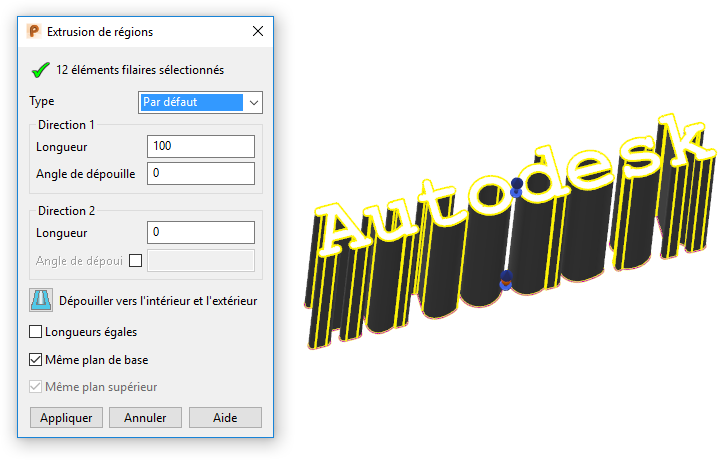Click the Annuler button
This screenshot has width=727, height=460.
point(146,417)
